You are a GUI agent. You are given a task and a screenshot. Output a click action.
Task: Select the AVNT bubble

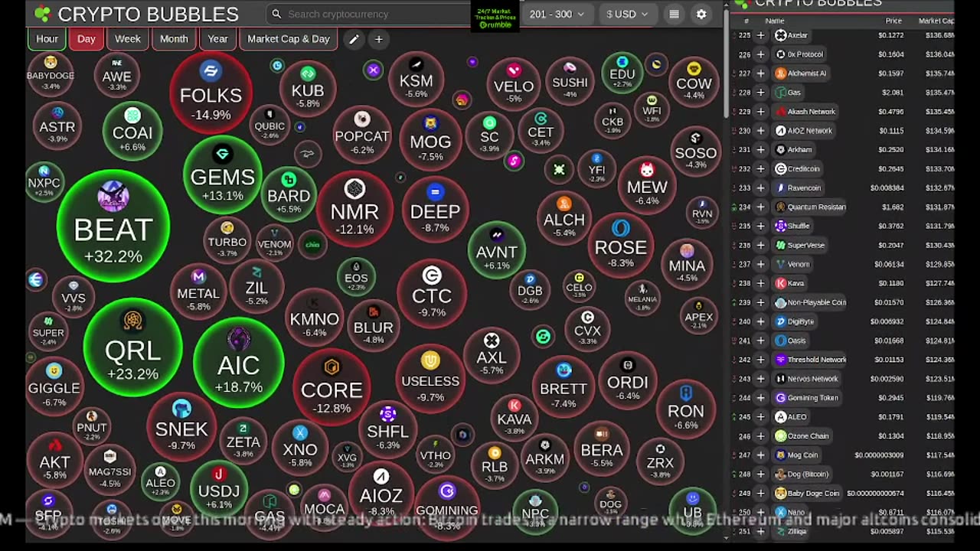coord(497,250)
